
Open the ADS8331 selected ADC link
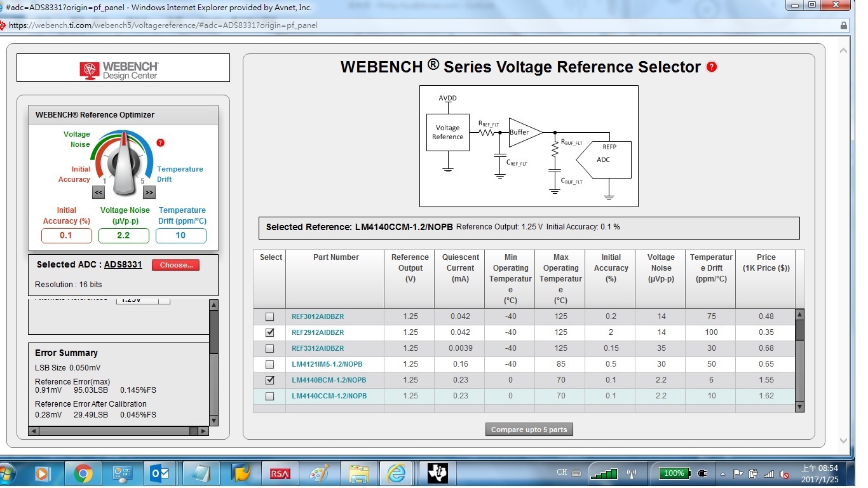click(x=123, y=264)
